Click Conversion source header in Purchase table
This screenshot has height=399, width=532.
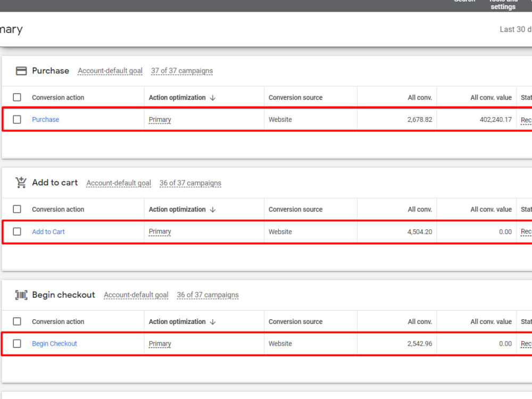(295, 98)
